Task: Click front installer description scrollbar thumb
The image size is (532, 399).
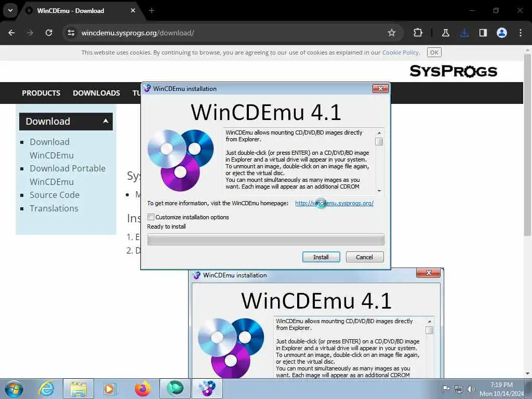Action: coord(379,141)
